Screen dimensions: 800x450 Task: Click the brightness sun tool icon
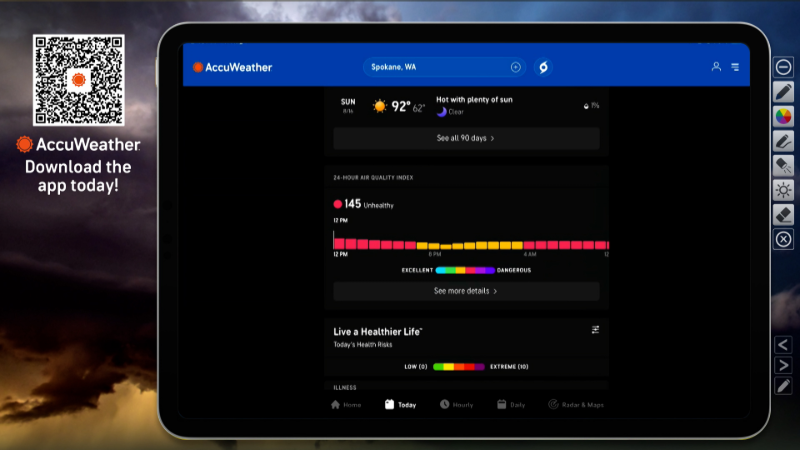point(783,190)
